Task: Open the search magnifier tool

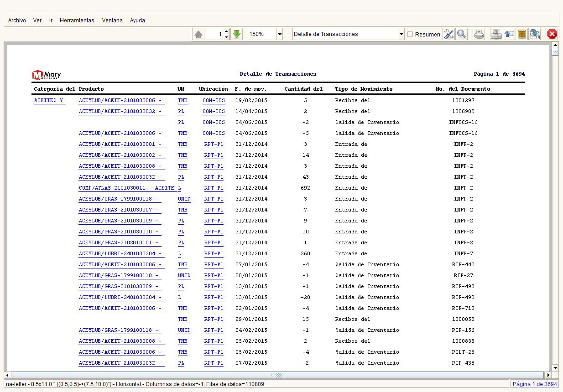Action: (462, 34)
